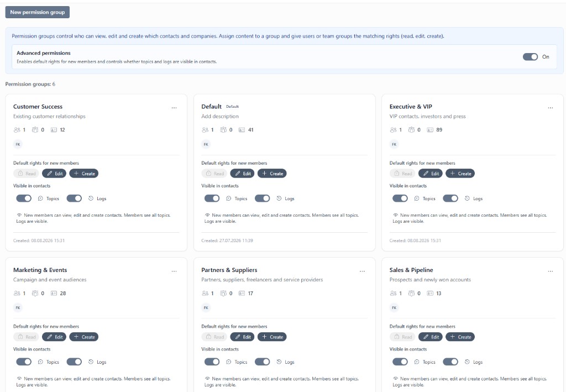The width and height of the screenshot is (566, 392).
Task: Toggle Logs visibility in Executive & VIP
Action: pyautogui.click(x=450, y=198)
